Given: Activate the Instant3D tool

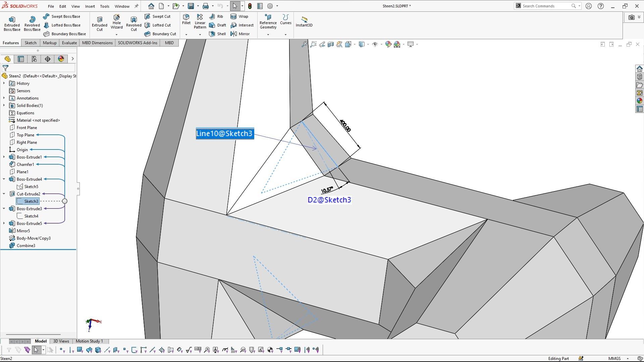Looking at the screenshot, I should tap(304, 21).
